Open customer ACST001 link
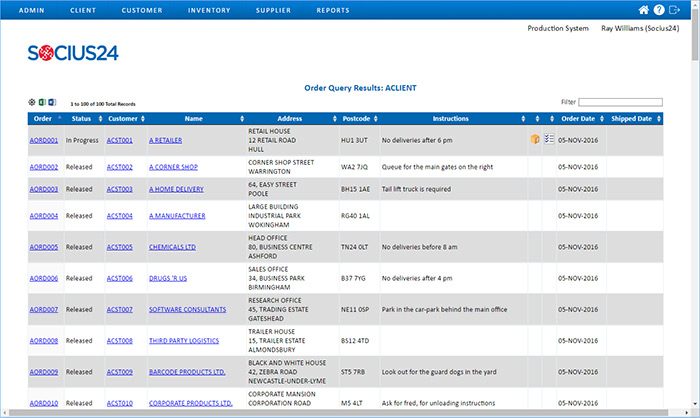Viewport: 700px width, 418px height. [120, 140]
